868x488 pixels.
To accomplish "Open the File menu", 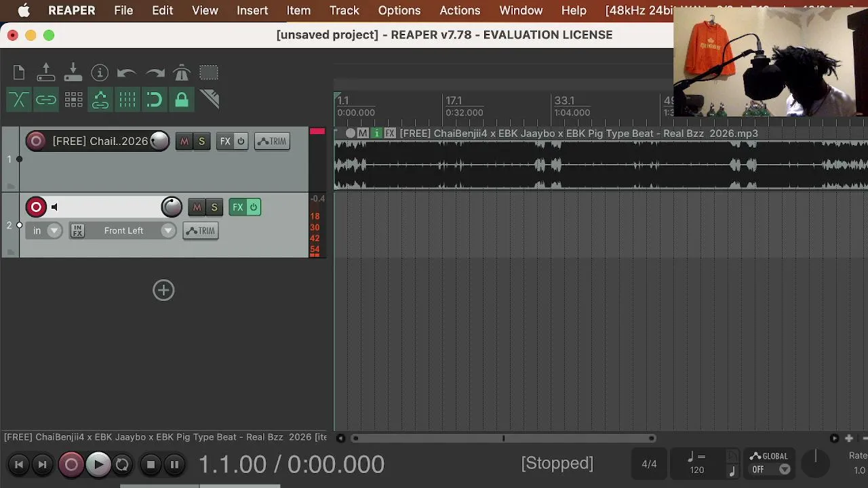I will [123, 10].
